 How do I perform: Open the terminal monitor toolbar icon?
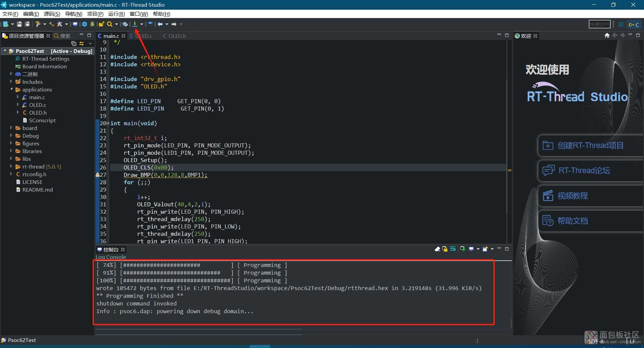(75, 24)
